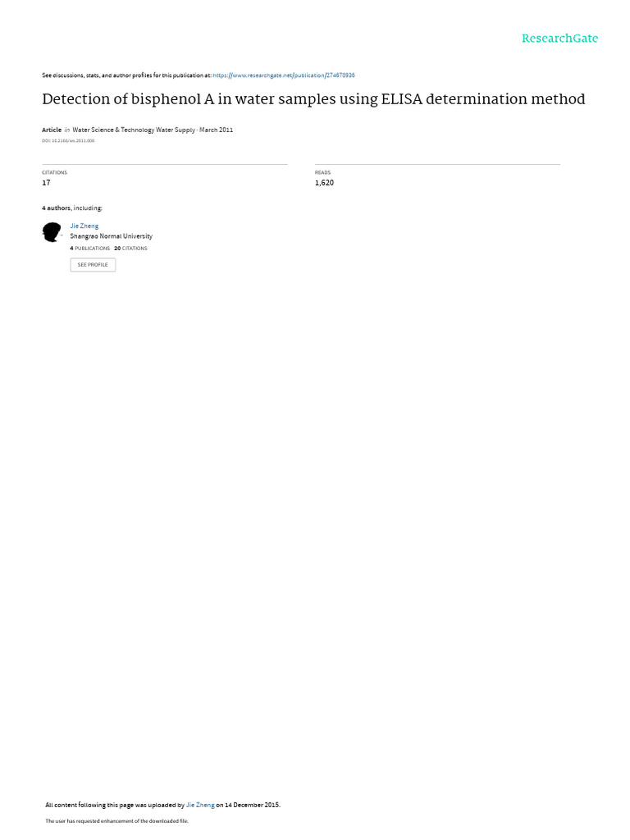Click Jie Zheng's silhouette profile avatar

52,232
